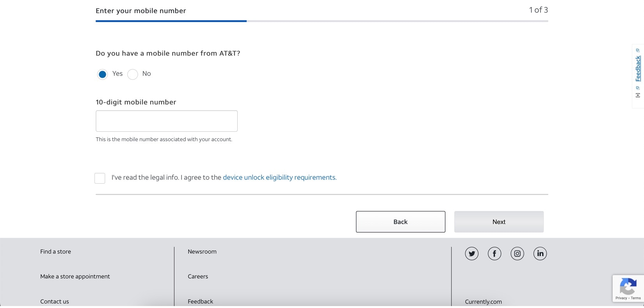Open the vertical Feedback side link
The image size is (644, 308).
click(x=638, y=68)
